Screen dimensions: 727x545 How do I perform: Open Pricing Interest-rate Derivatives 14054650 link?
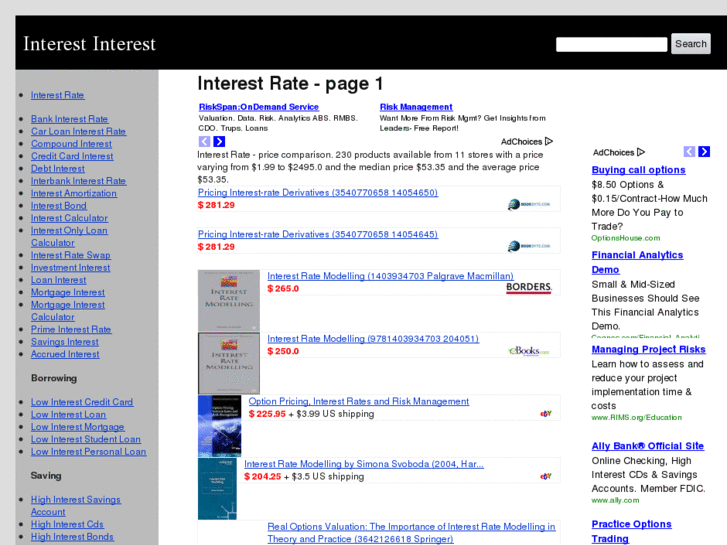coord(318,192)
